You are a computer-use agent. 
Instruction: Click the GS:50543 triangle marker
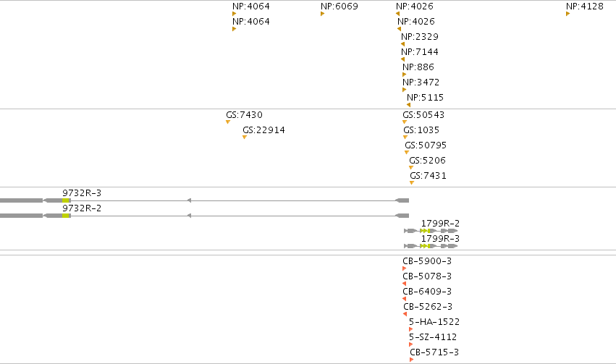point(405,122)
